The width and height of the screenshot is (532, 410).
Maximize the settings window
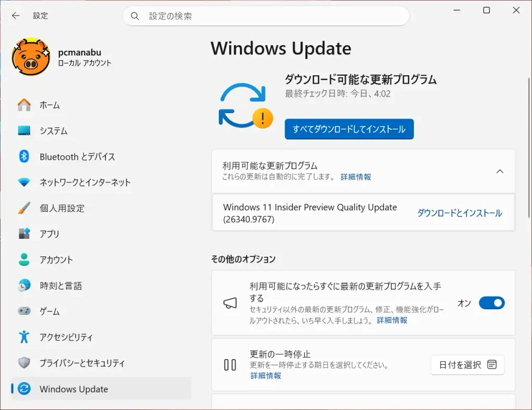(x=486, y=10)
